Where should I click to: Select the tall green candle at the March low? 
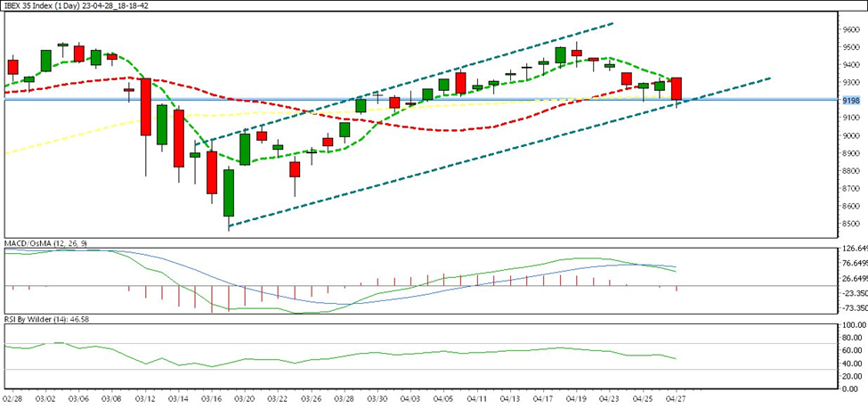click(x=229, y=192)
